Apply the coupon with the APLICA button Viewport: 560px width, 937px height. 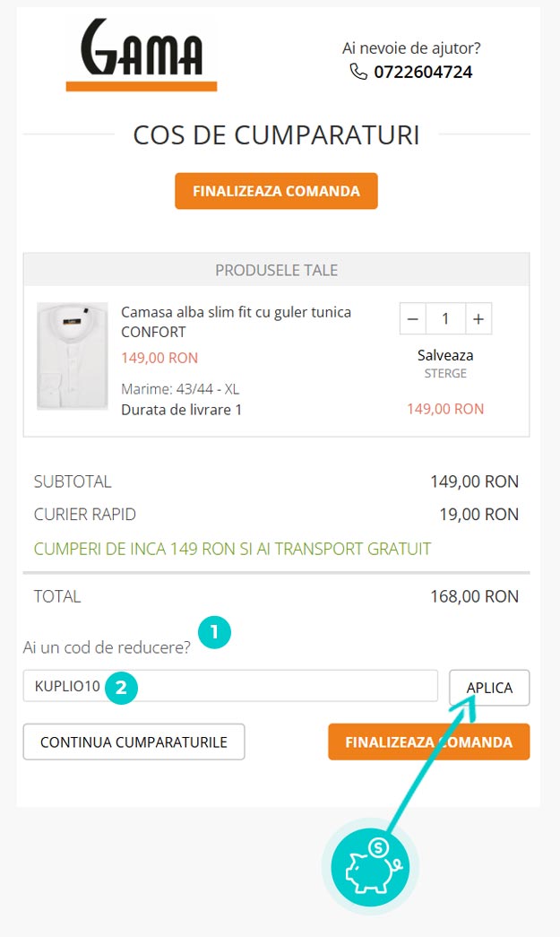coord(489,688)
